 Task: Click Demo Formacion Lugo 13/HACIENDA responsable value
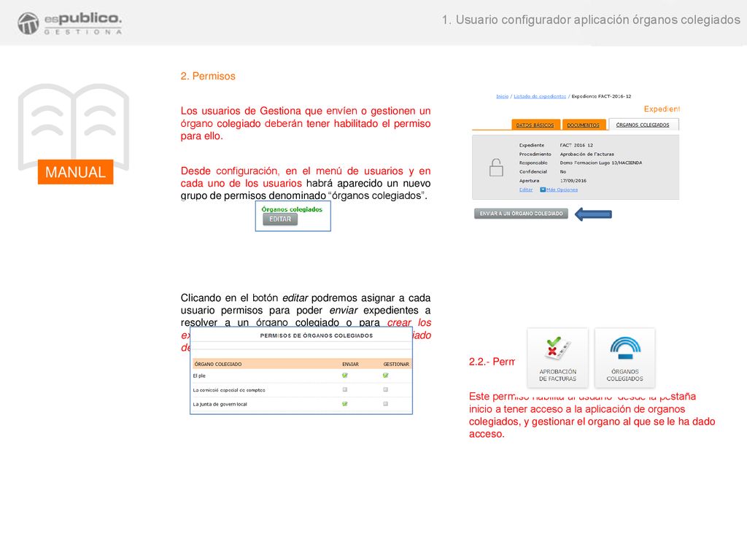601,163
